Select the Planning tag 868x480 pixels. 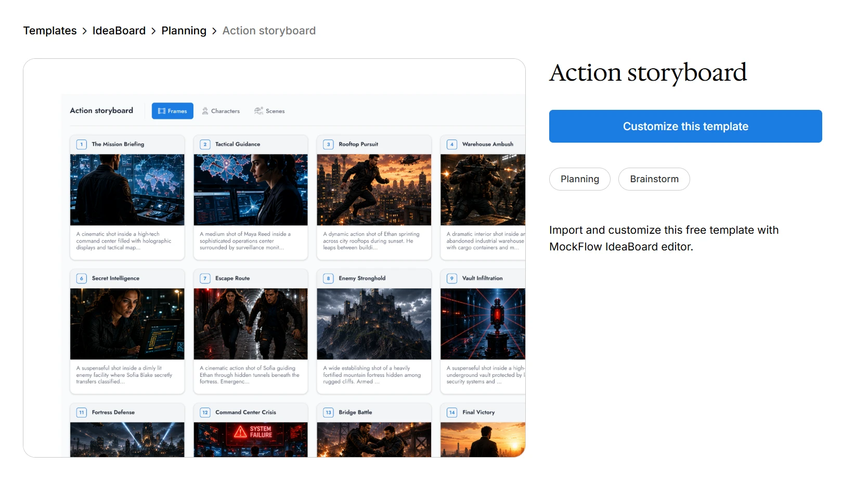(580, 179)
